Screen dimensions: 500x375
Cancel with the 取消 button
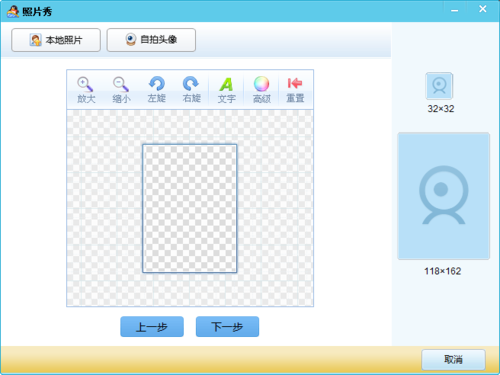click(453, 359)
